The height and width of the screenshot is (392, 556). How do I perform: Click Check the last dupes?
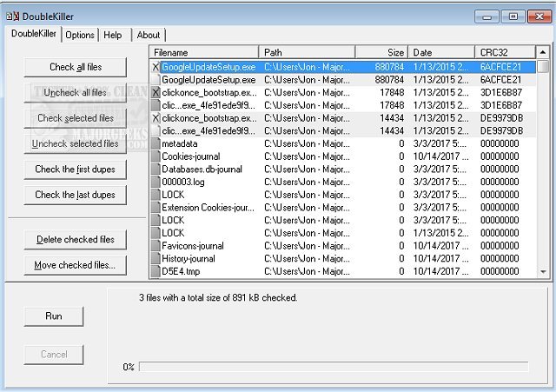[76, 195]
